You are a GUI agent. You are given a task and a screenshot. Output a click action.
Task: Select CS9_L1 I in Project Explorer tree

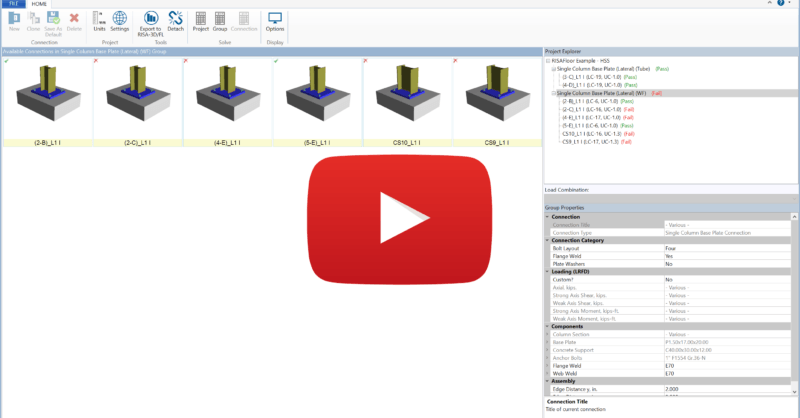tap(590, 141)
